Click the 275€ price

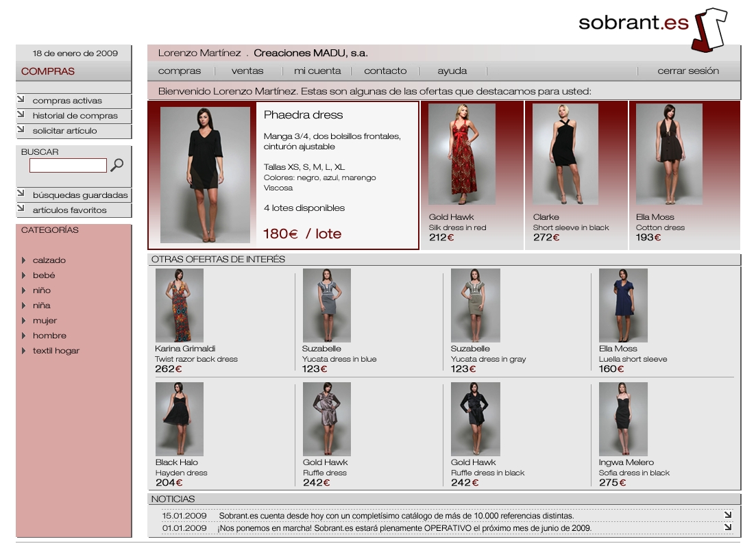click(x=612, y=482)
